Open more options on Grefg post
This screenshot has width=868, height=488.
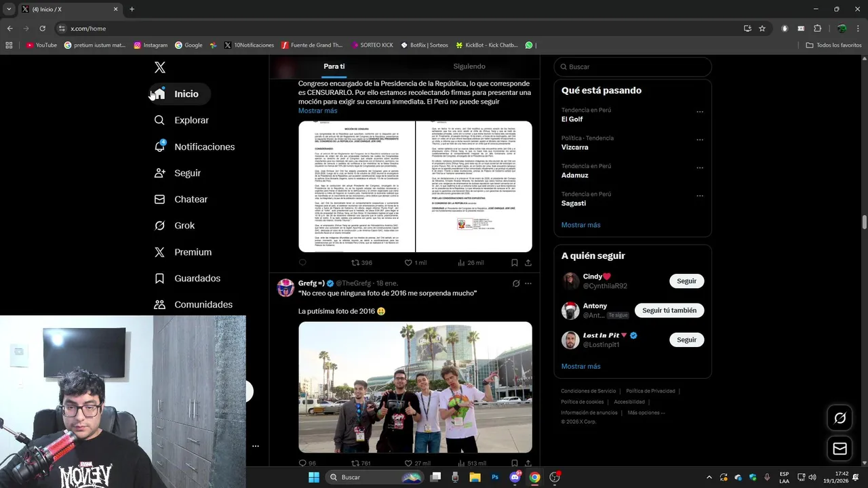coord(528,283)
